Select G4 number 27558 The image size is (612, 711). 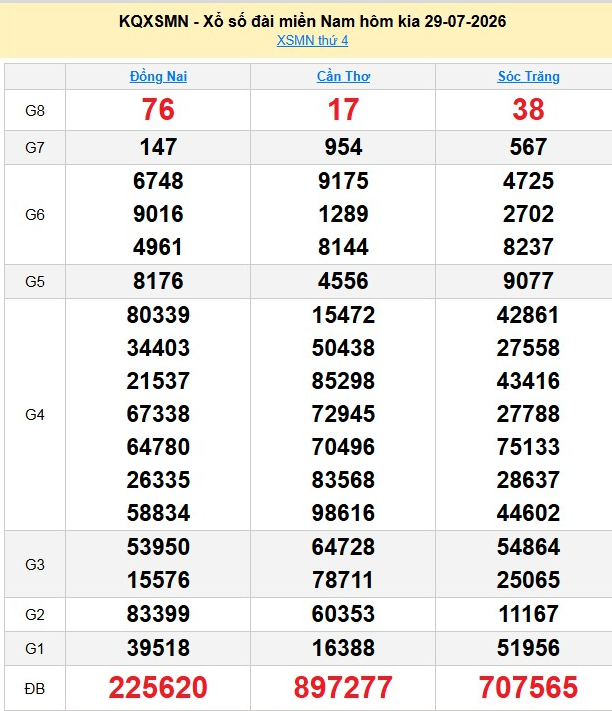pos(529,348)
